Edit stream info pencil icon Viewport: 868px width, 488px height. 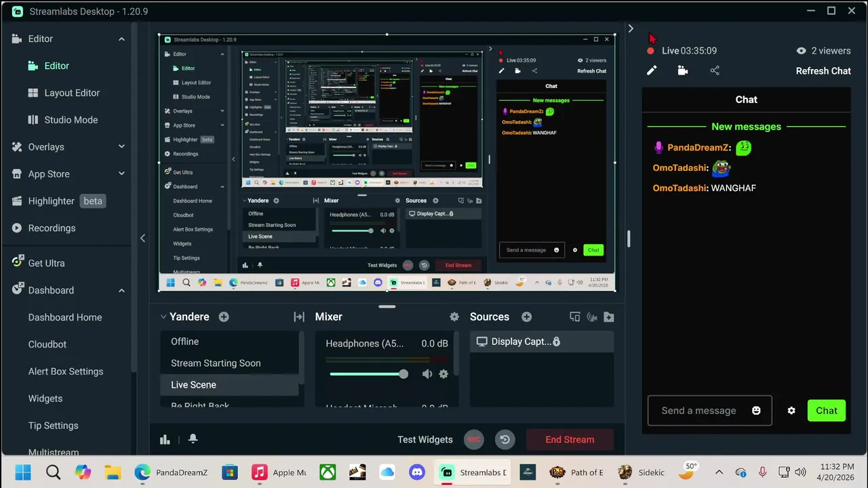pyautogui.click(x=652, y=70)
